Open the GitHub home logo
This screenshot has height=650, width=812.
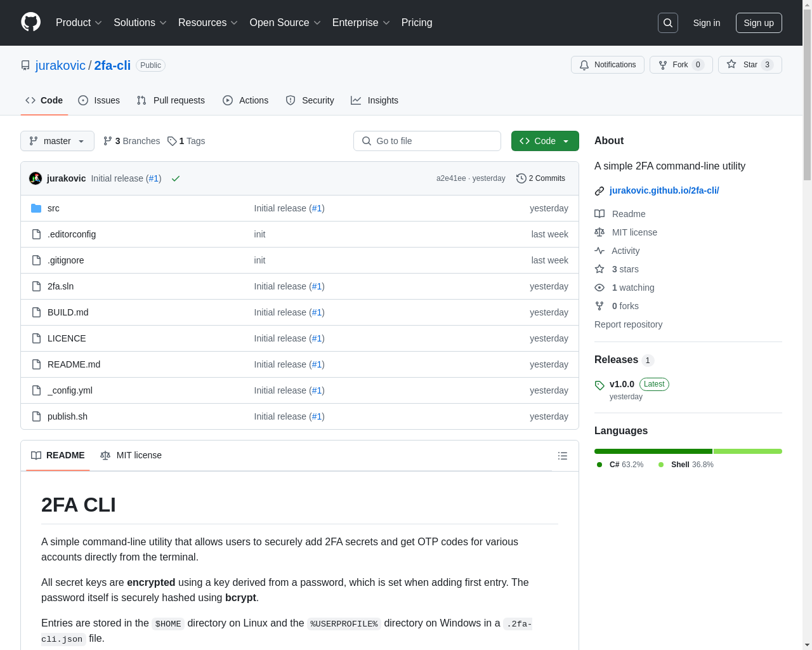click(31, 22)
